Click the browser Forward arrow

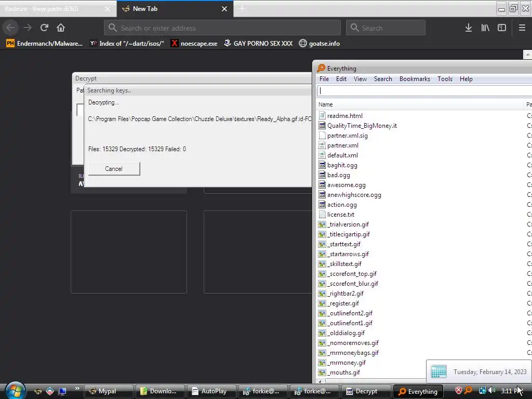[28, 28]
